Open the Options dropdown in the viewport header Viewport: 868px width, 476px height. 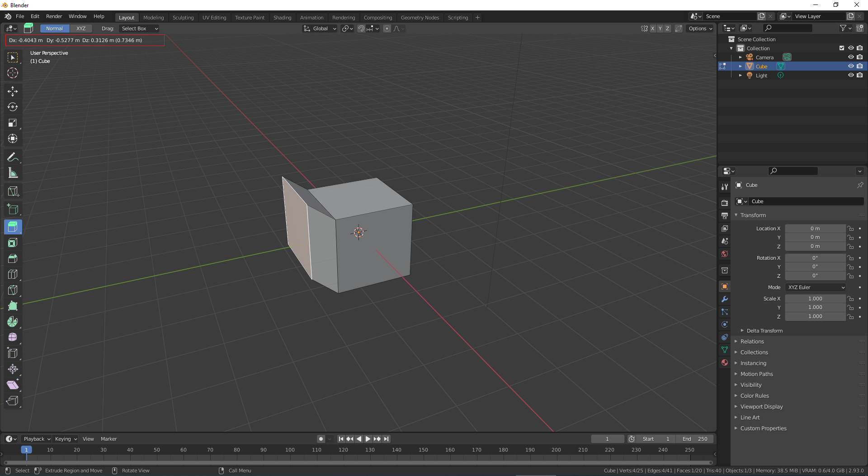[700, 29]
